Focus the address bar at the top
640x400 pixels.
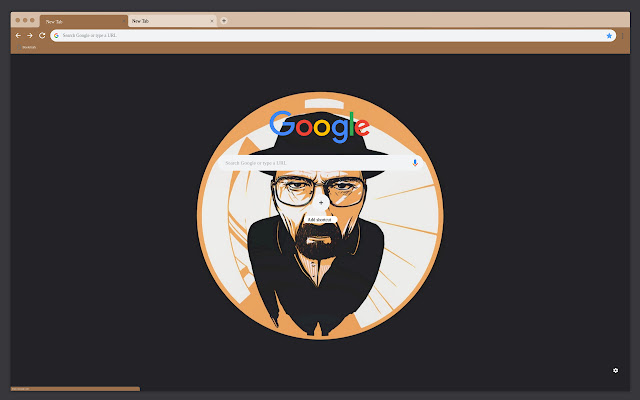(x=333, y=36)
